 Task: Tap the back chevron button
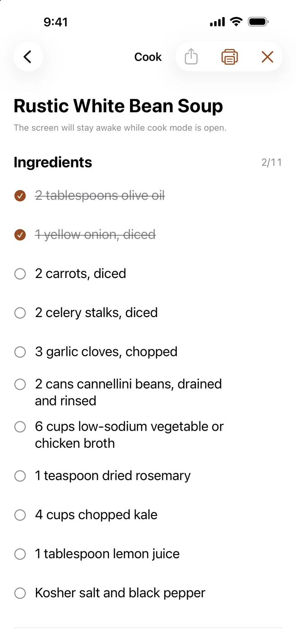tap(28, 57)
